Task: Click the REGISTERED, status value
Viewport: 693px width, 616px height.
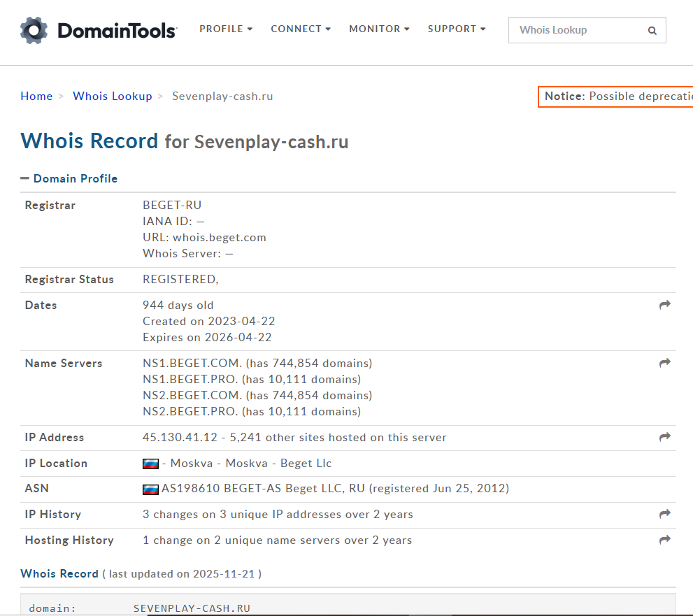Action: click(x=180, y=279)
